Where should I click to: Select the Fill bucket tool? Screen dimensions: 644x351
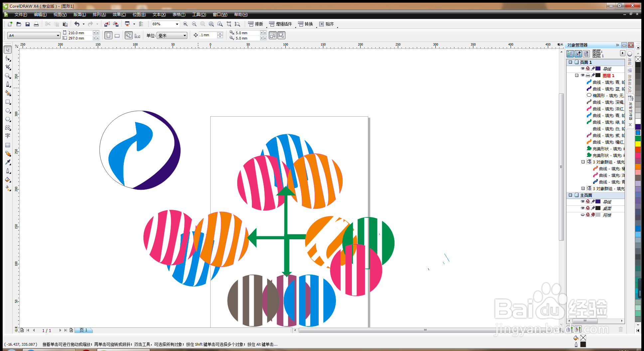pos(8,179)
